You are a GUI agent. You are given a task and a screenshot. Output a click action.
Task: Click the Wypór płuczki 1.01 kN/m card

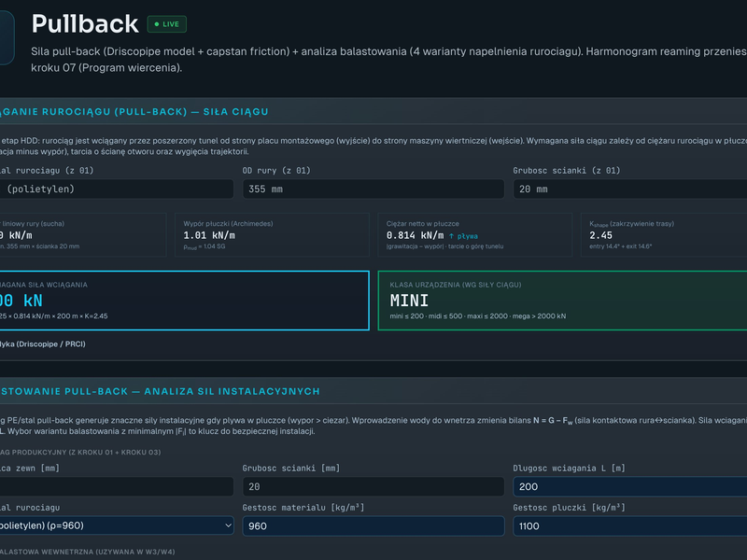click(x=272, y=235)
